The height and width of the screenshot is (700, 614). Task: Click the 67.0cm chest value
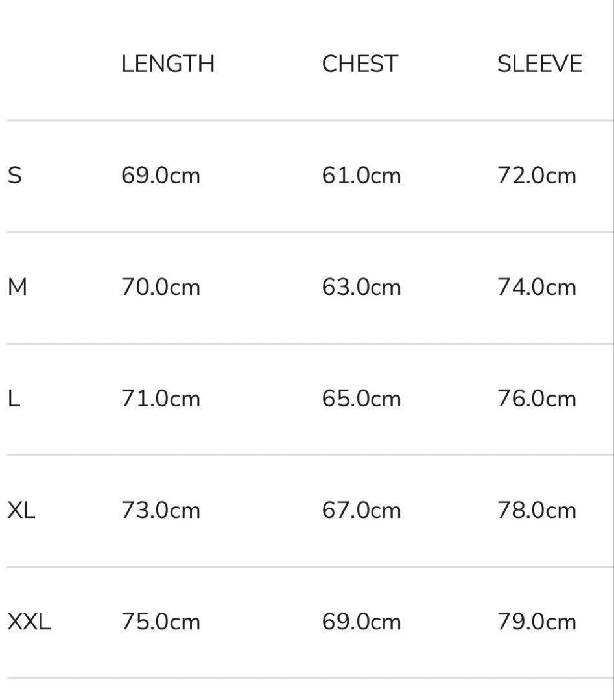(x=361, y=510)
